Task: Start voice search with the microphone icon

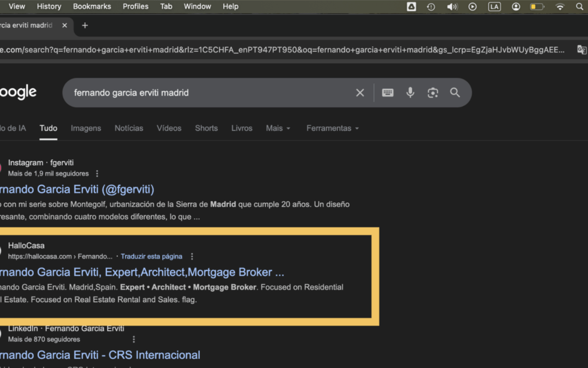Action: (x=411, y=92)
